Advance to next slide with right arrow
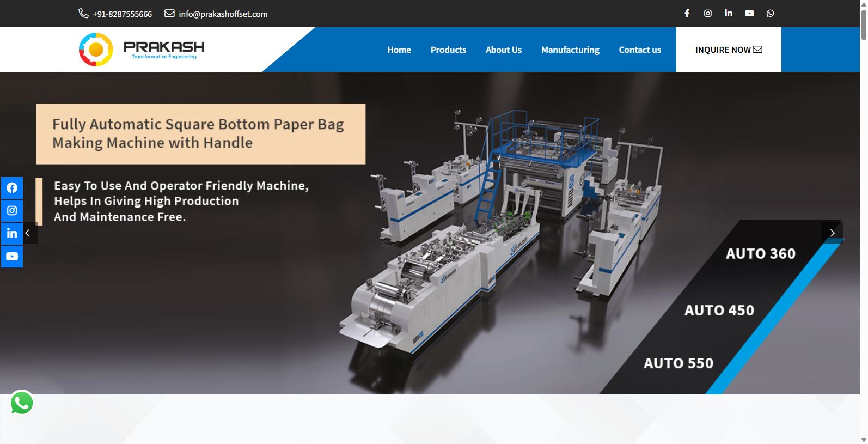 coord(832,233)
